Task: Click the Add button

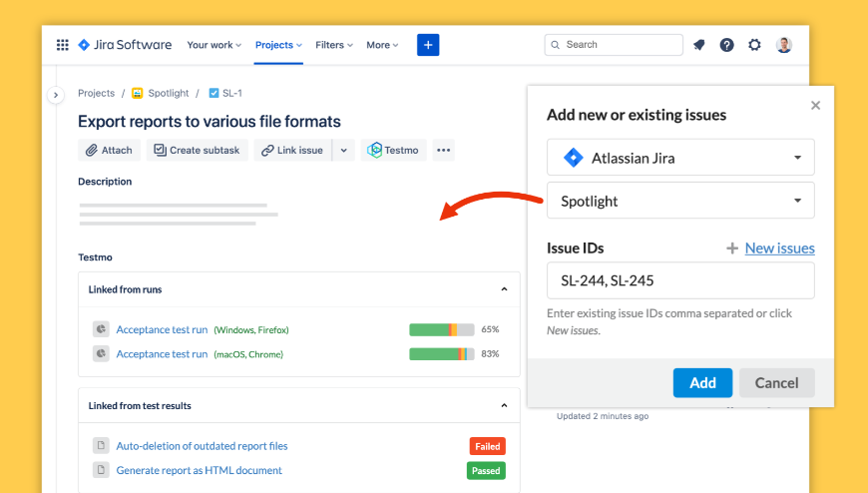Action: 702,383
